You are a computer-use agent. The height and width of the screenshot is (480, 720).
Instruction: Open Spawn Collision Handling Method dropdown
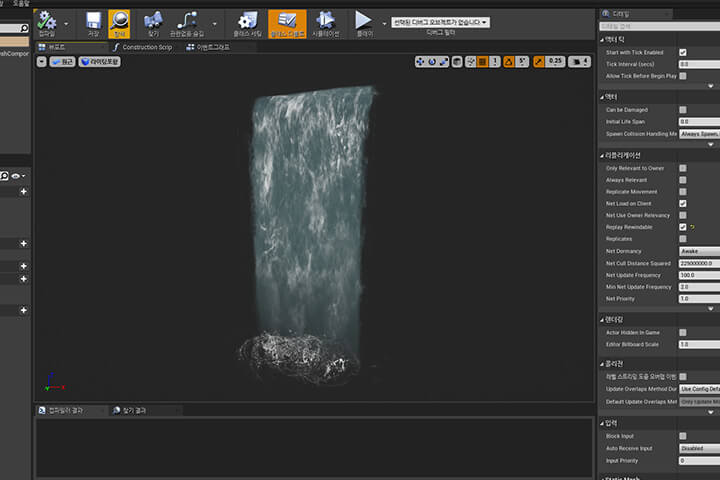[699, 134]
